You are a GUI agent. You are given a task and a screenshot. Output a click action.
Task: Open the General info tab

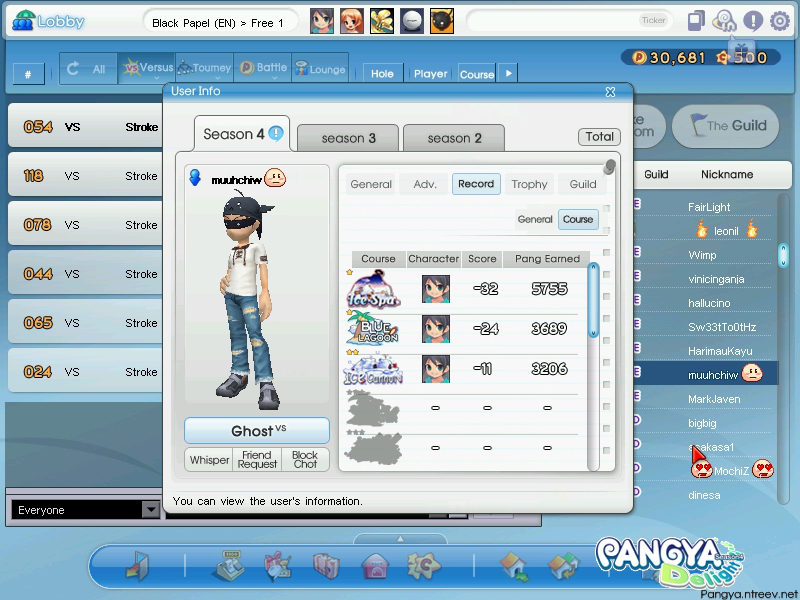pos(371,184)
